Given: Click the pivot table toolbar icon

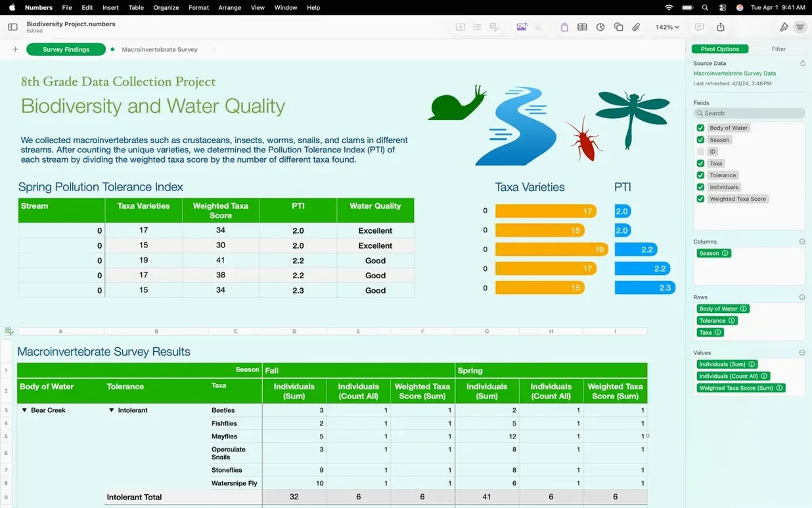Looking at the screenshot, I should [x=494, y=27].
